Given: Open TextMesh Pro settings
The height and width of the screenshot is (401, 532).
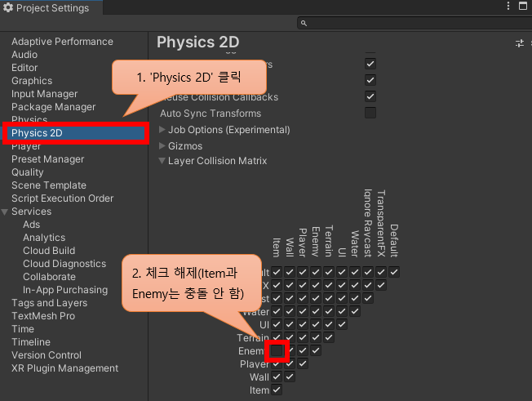Looking at the screenshot, I should [x=43, y=316].
